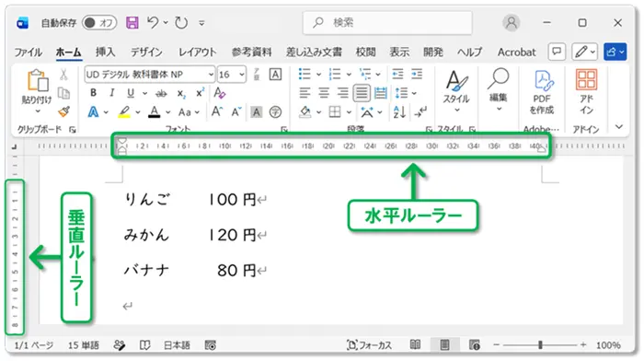This screenshot has width=644, height=361.
Task: Toggle justify alignment
Action: pos(362,93)
